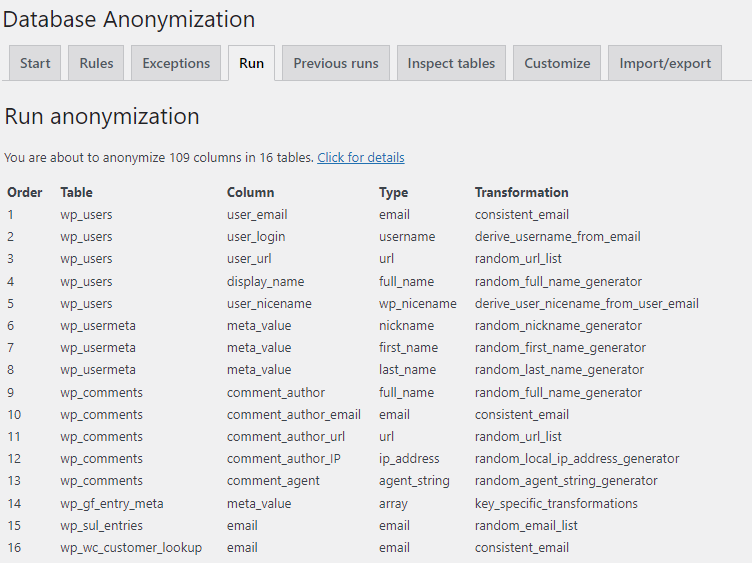Viewport: 752px width, 563px height.
Task: Go to Inspect tables tab
Action: 451,63
